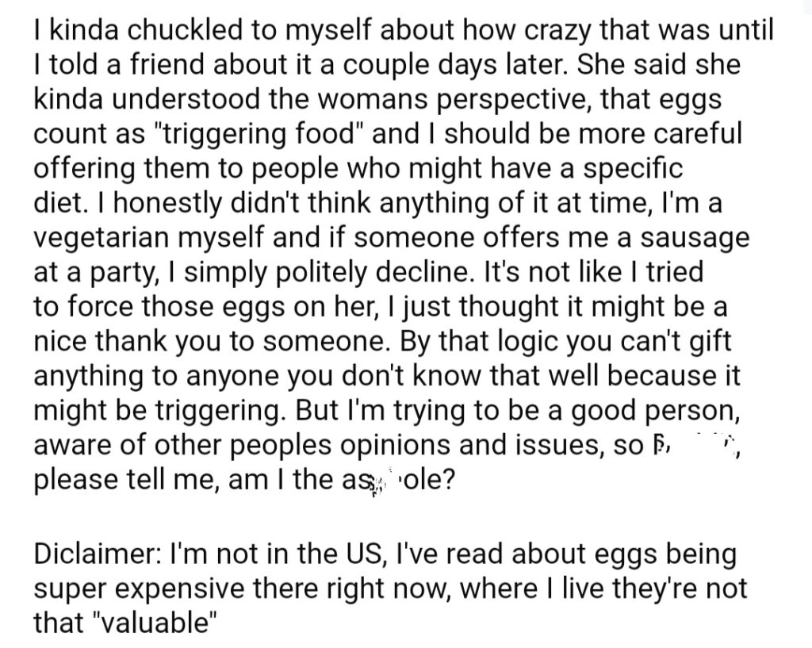
Task: Click the quoted phrase "triggering food"
Action: point(258,135)
